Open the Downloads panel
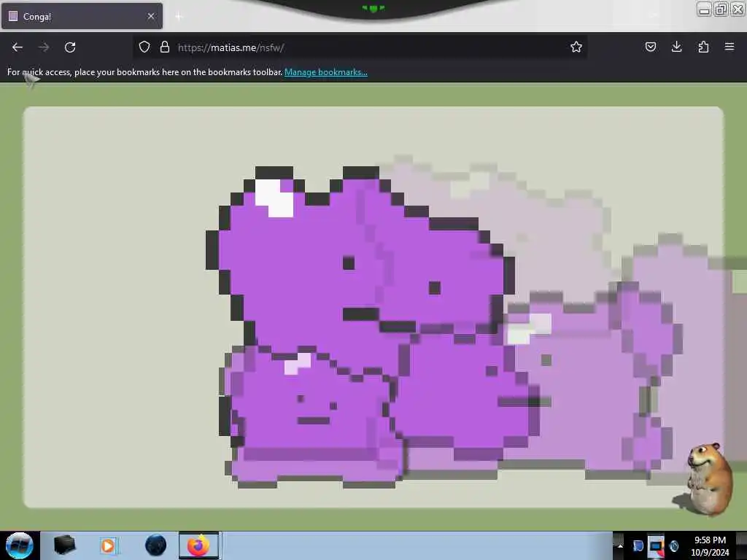 pos(676,47)
